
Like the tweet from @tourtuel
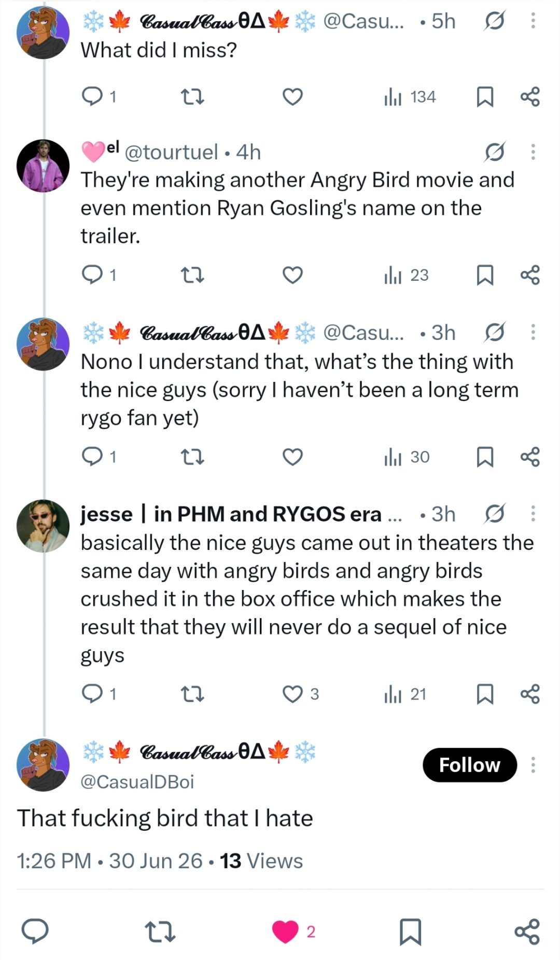[292, 275]
